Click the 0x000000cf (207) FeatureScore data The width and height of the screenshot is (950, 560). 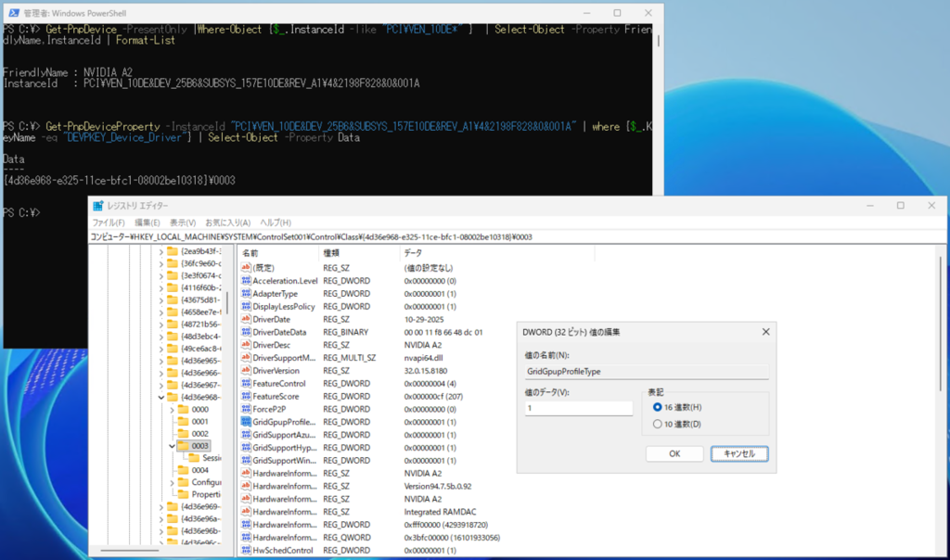pos(433,396)
